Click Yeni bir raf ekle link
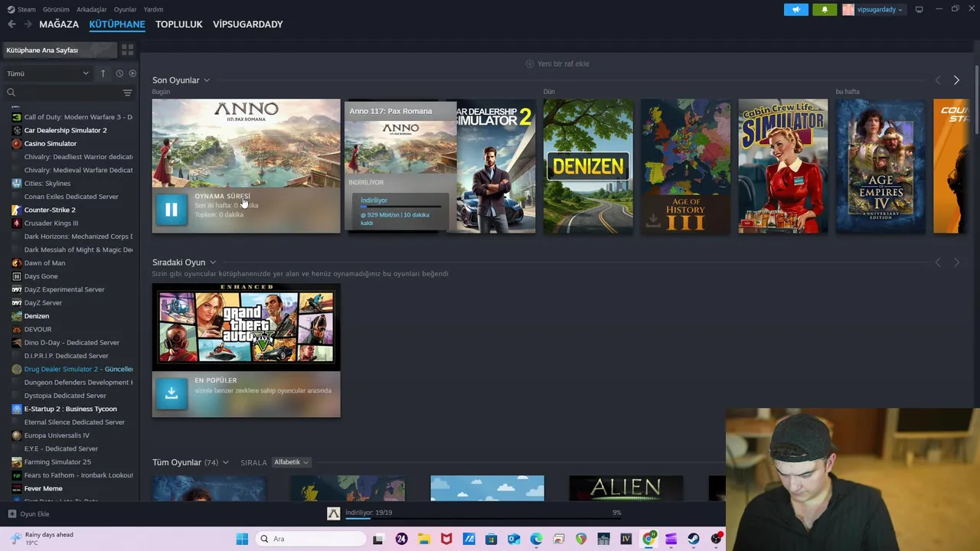Screen dimensions: 980x551 click(557, 64)
